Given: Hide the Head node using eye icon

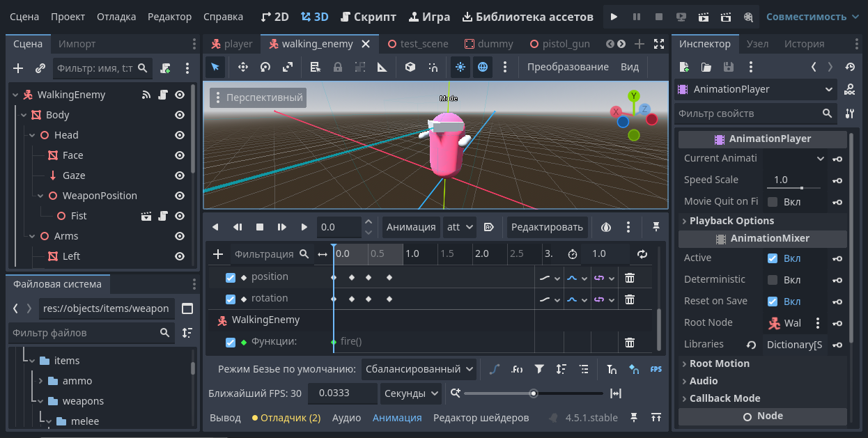Looking at the screenshot, I should pyautogui.click(x=180, y=135).
